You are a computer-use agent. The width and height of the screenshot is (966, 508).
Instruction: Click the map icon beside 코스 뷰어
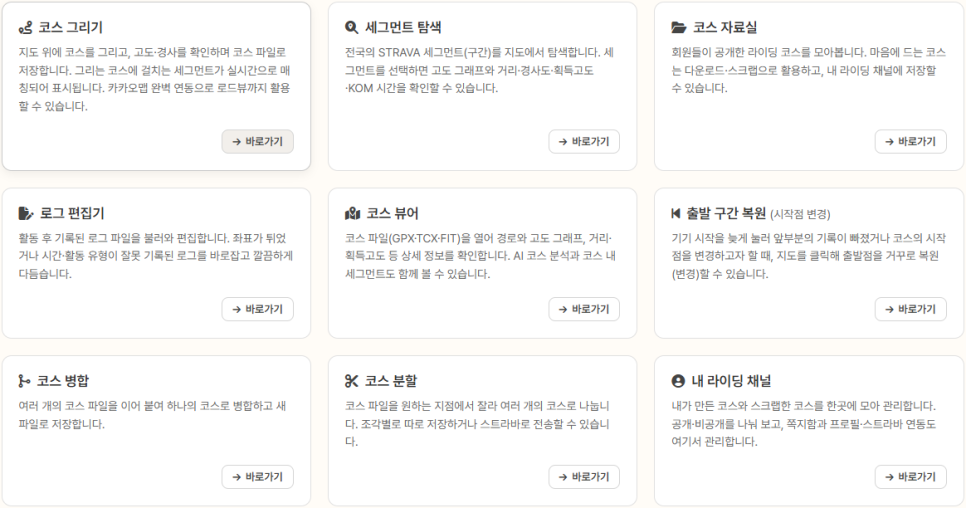(352, 214)
